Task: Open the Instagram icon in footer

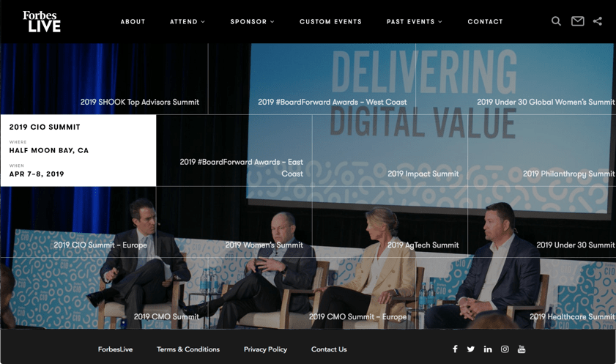Action: pyautogui.click(x=505, y=349)
